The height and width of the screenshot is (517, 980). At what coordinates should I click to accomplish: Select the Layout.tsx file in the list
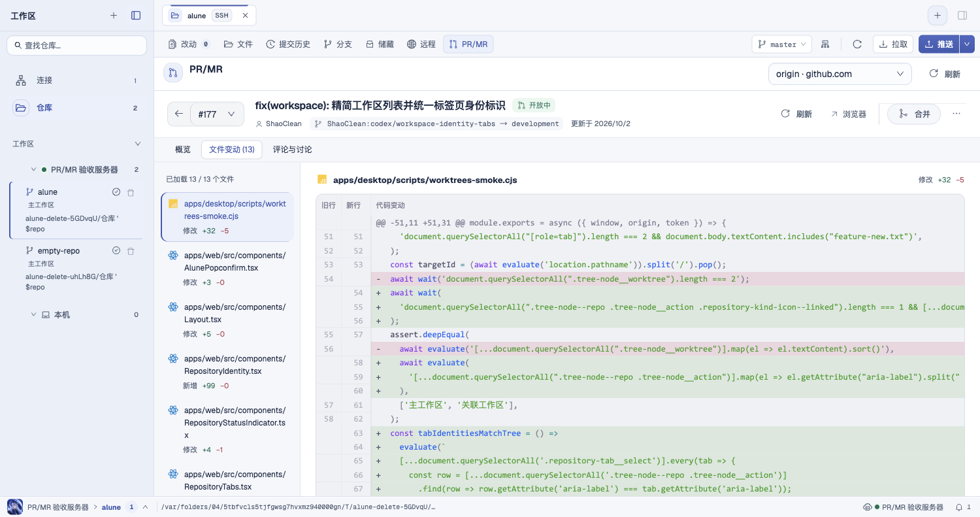227,320
